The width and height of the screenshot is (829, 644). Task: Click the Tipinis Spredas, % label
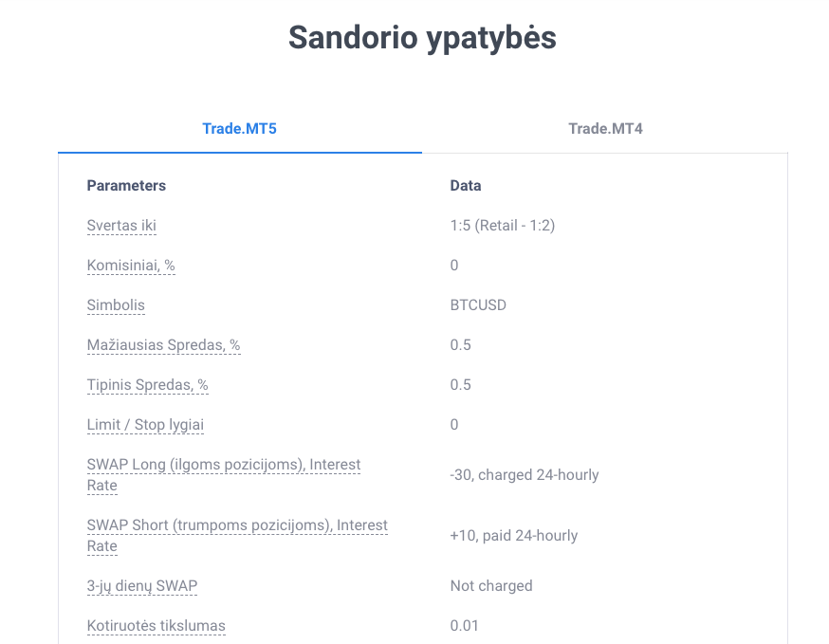(148, 384)
